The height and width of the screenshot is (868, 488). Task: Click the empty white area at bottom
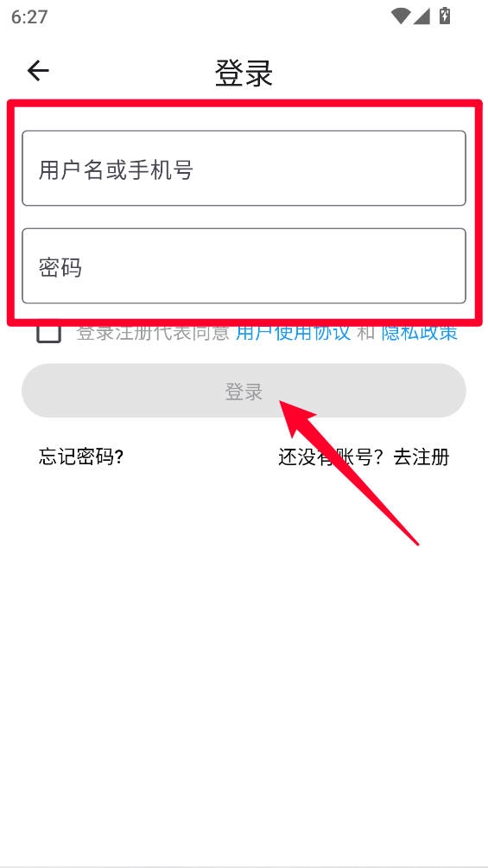click(x=244, y=692)
